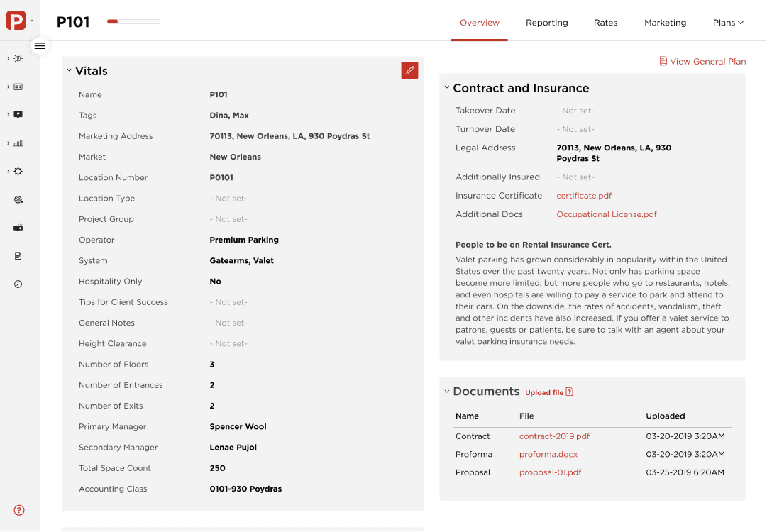Collapse the Contract and Insurance section
The image size is (767, 532).
pyautogui.click(x=447, y=88)
